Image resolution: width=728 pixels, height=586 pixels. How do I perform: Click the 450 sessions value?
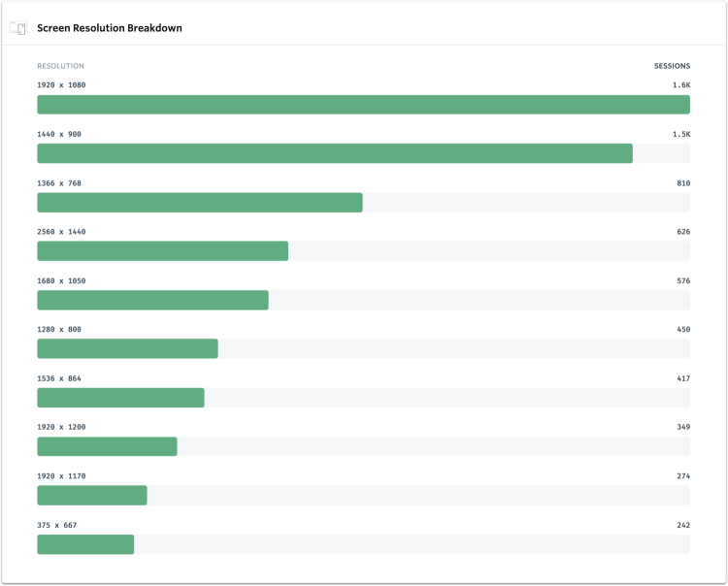tap(683, 329)
